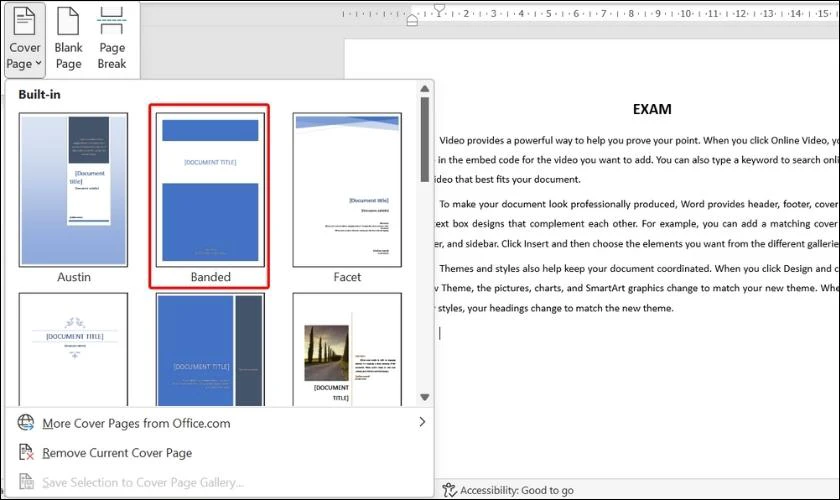
Task: Click the EXAM heading in the document
Action: tap(652, 109)
